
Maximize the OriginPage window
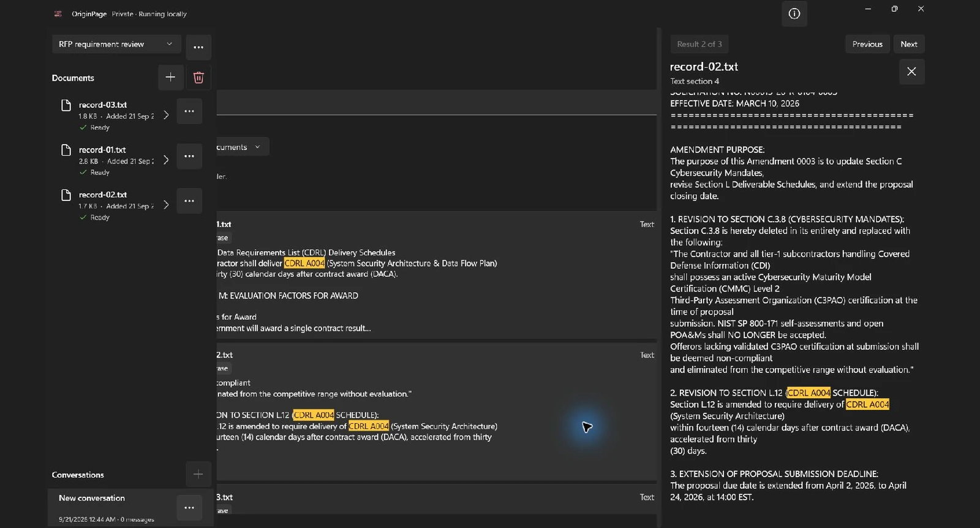[894, 9]
